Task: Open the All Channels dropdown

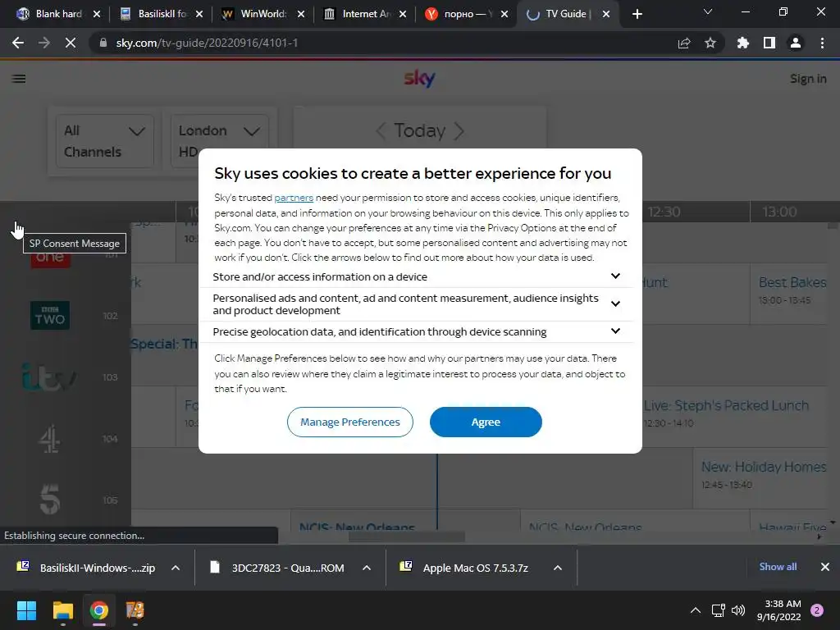Action: point(104,141)
